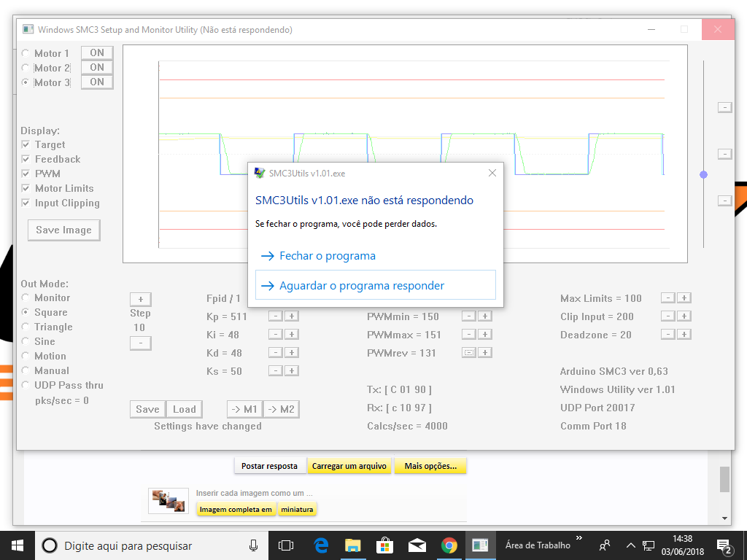Decrease Kd value
Screen dimensions: 747x560
[x=275, y=352]
